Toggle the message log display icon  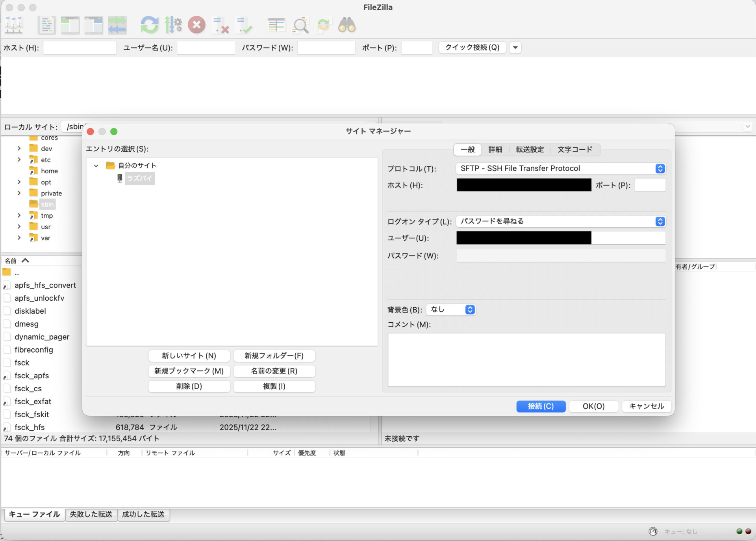coord(46,25)
